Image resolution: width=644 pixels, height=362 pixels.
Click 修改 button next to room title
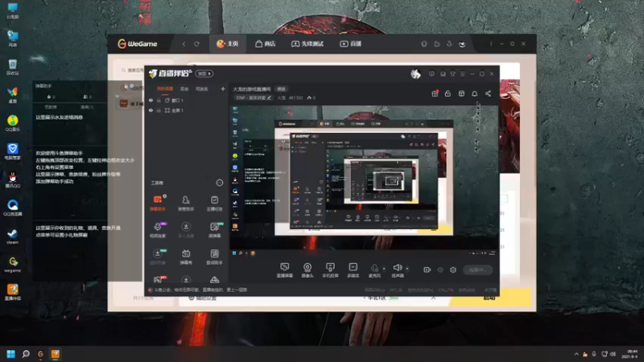281,89
